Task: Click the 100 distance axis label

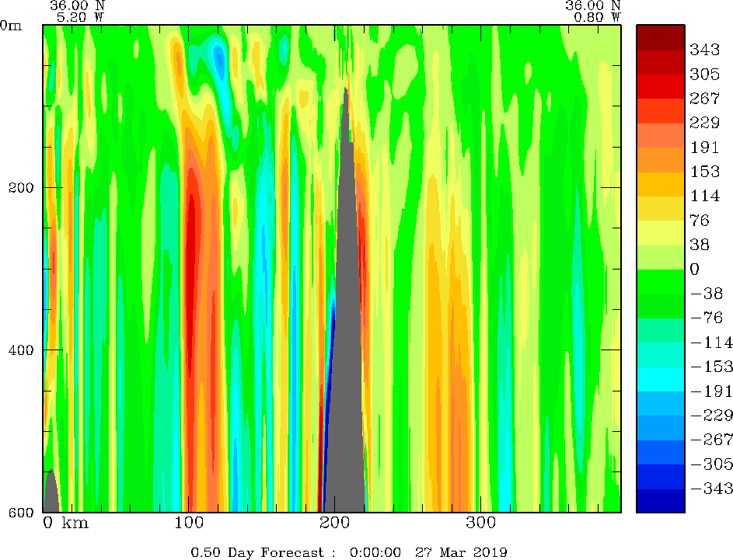Action: point(189,522)
